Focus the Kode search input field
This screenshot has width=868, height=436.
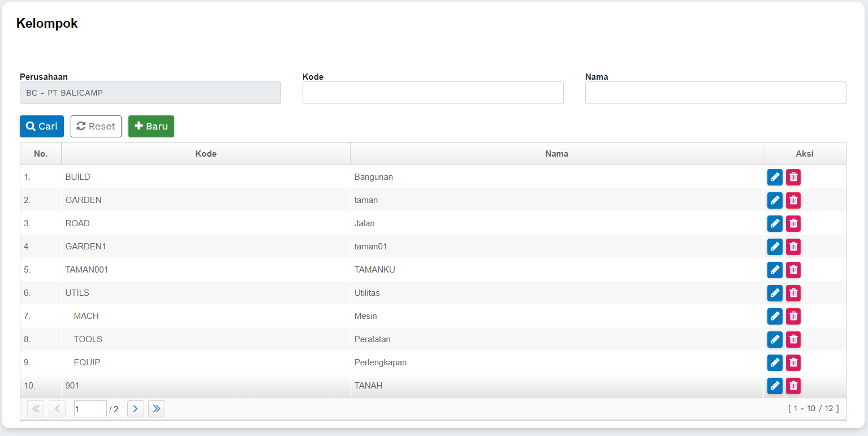(433, 93)
